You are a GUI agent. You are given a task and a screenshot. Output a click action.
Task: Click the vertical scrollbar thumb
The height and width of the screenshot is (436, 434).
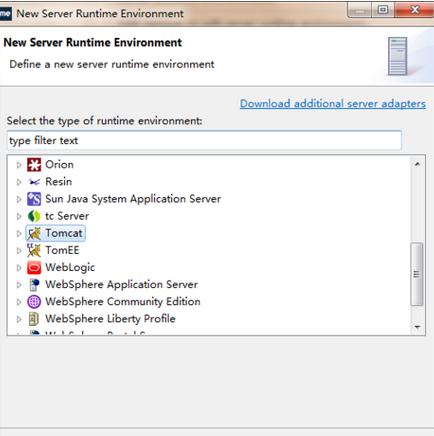[x=417, y=274]
